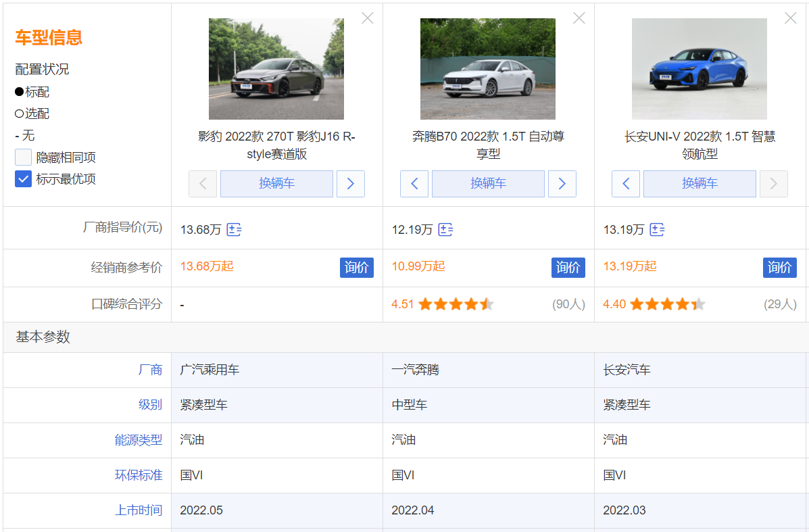809x532 pixels.
Task: Click the (29人) review count
Action: point(780,304)
